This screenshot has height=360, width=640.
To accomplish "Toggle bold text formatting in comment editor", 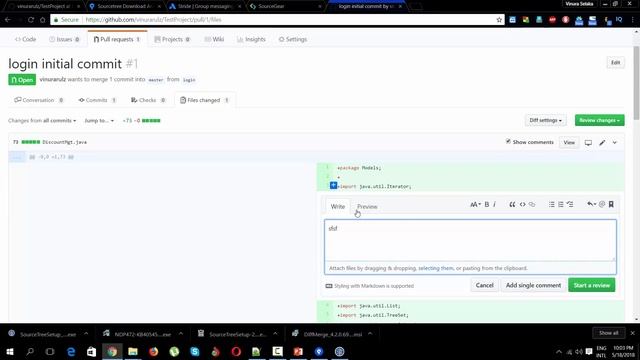I will [487, 204].
